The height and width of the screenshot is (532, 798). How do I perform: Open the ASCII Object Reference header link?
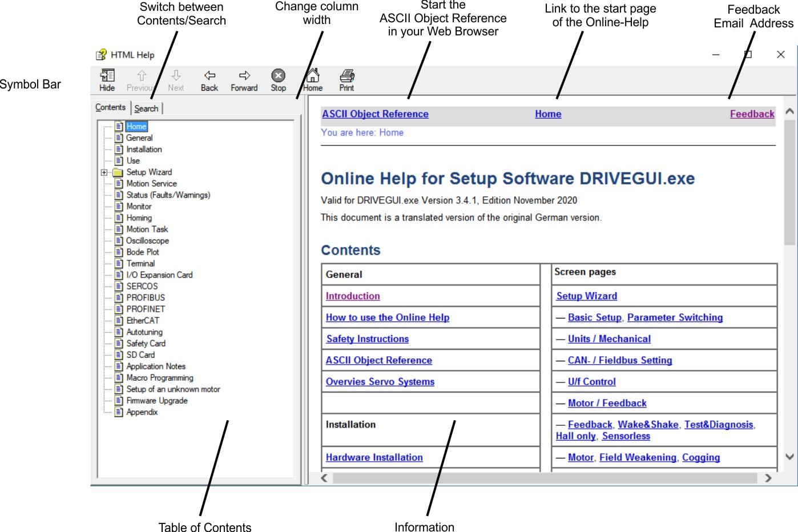click(x=375, y=114)
